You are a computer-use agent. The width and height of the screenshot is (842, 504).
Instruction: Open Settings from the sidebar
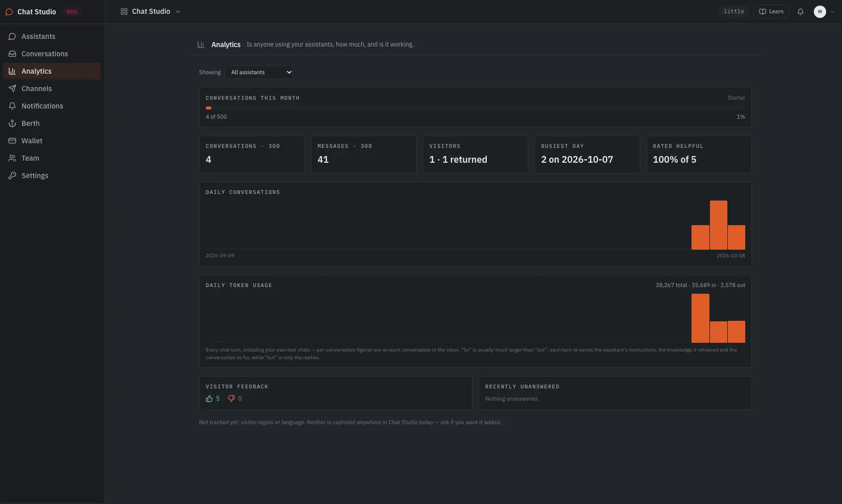coord(52,176)
